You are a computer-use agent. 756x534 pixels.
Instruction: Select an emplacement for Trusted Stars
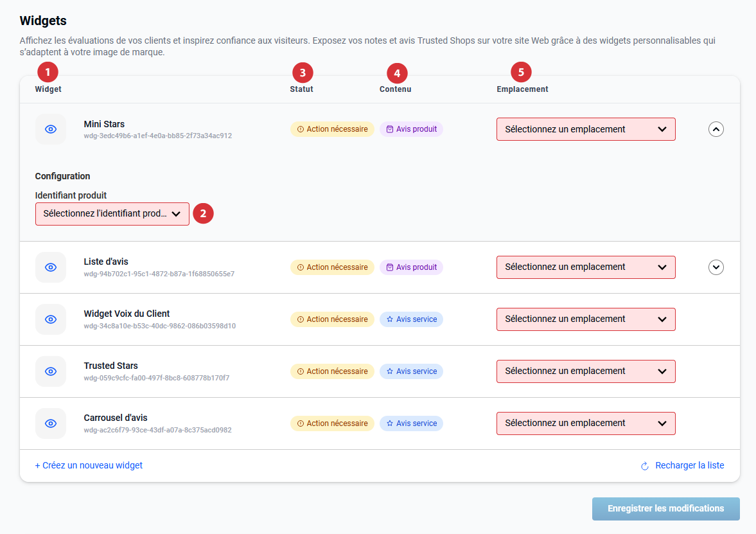[585, 371]
